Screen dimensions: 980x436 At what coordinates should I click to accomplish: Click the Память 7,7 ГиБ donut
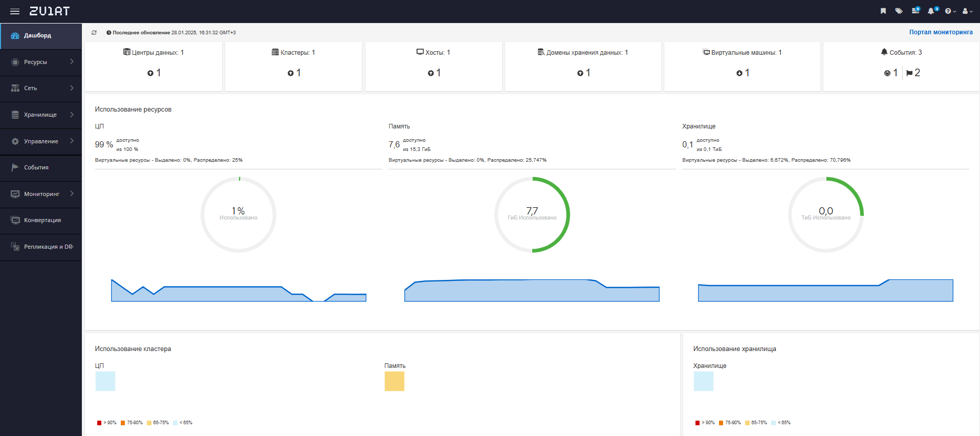click(532, 215)
